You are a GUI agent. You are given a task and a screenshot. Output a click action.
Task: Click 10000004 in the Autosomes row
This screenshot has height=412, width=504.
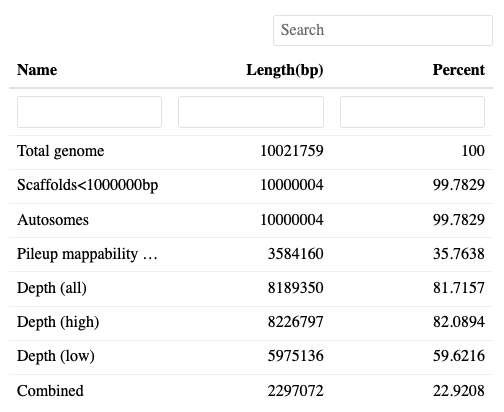pos(292,220)
